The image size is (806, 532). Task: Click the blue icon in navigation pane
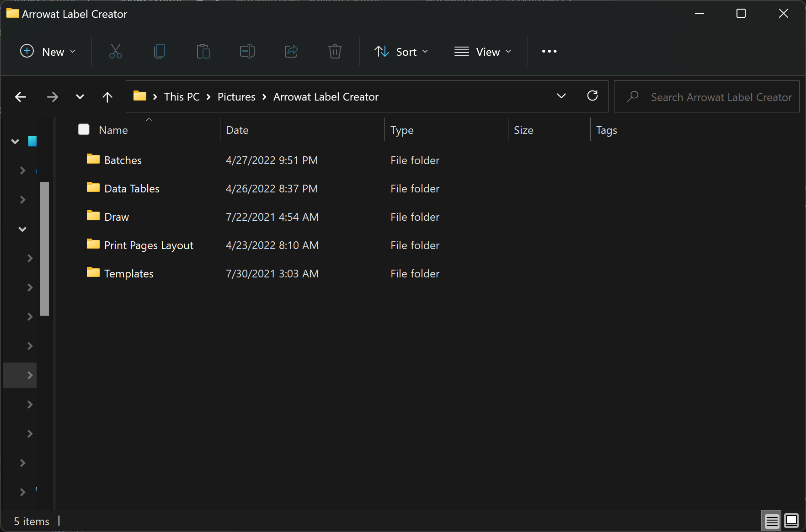(32, 141)
